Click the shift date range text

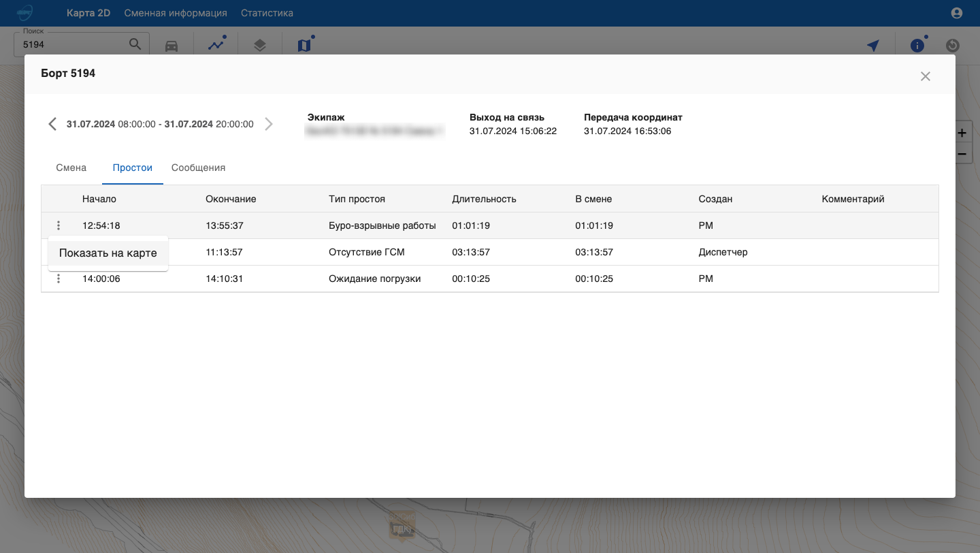tap(160, 124)
